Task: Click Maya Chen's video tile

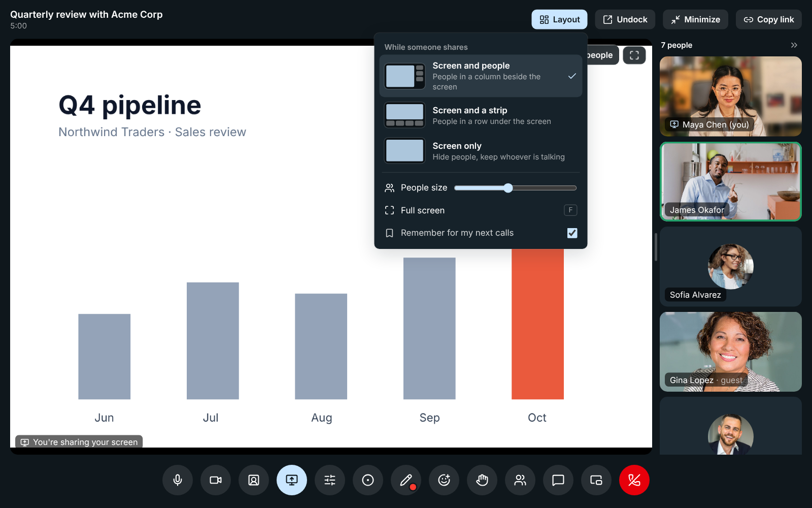Action: [731, 96]
